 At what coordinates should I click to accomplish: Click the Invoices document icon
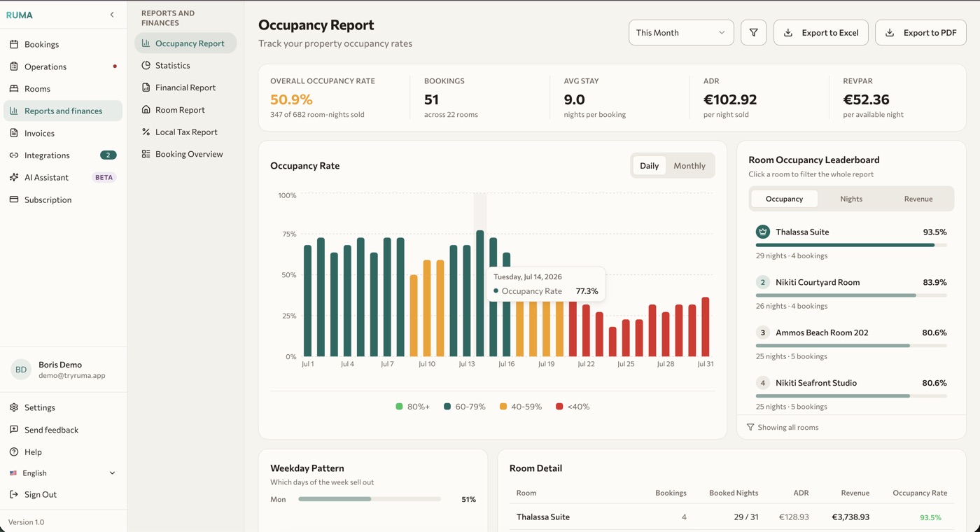coord(14,133)
